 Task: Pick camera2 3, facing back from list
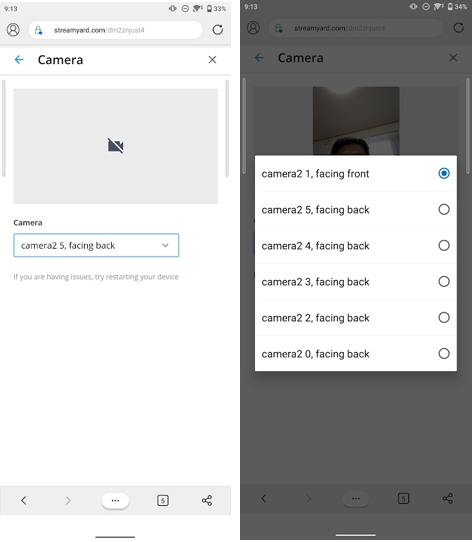coord(355,282)
